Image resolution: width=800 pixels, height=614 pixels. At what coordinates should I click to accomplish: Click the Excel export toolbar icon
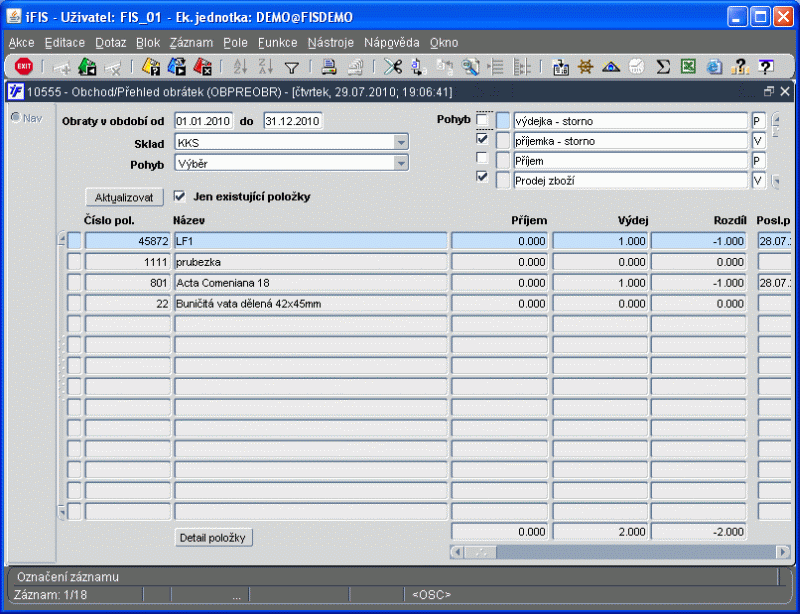coord(688,67)
